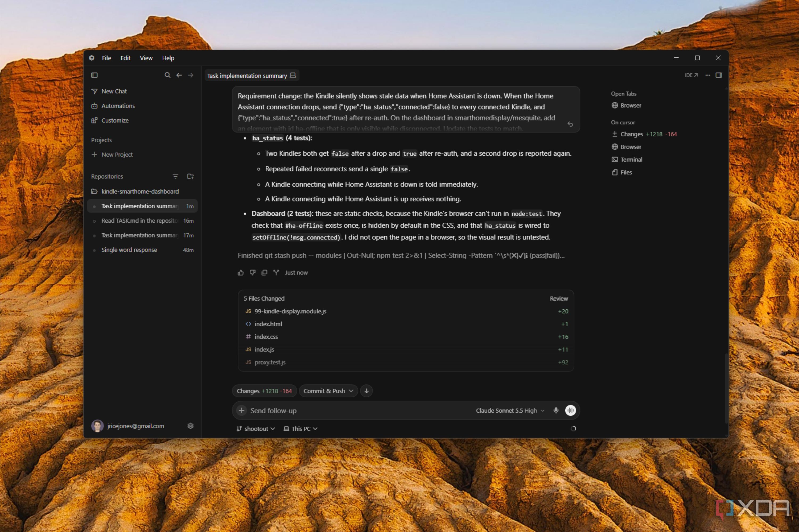
Task: Click the chat scrollbar on the right edge
Action: 726,388
